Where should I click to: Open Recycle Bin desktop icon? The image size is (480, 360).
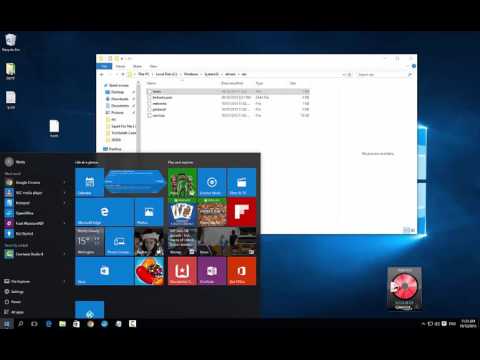coord(11,42)
